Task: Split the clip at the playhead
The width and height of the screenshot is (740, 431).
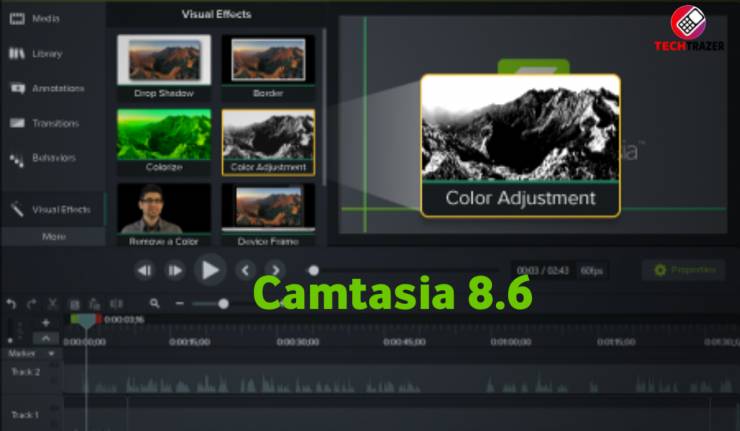Action: (116, 304)
